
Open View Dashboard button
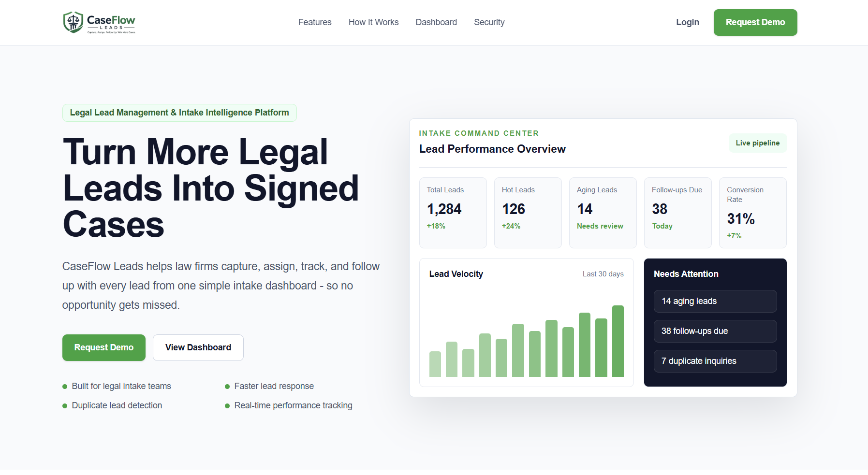[198, 347]
